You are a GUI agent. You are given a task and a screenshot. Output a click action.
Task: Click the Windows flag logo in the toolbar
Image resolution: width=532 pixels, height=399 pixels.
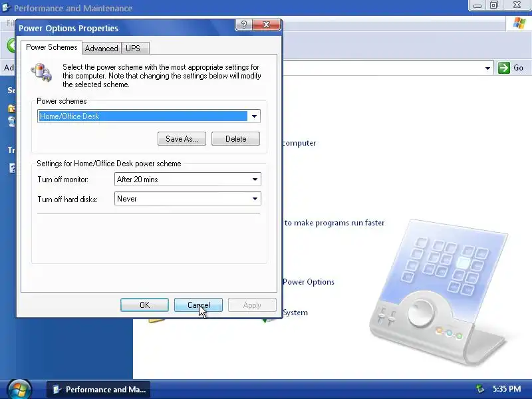tap(519, 23)
